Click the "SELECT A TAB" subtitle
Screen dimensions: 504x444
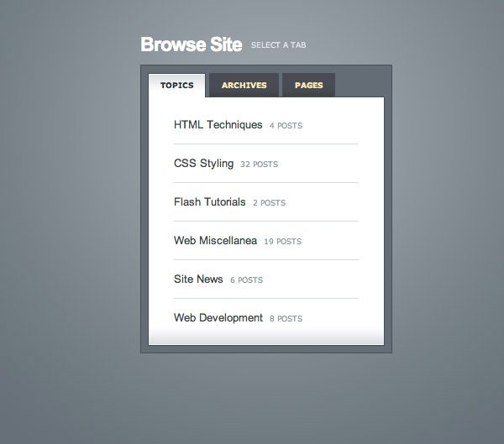(x=278, y=45)
